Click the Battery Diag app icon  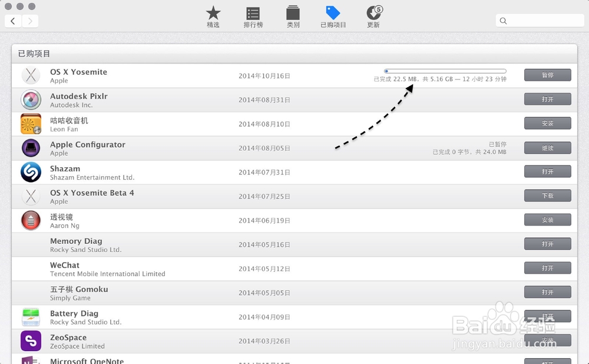tap(31, 317)
